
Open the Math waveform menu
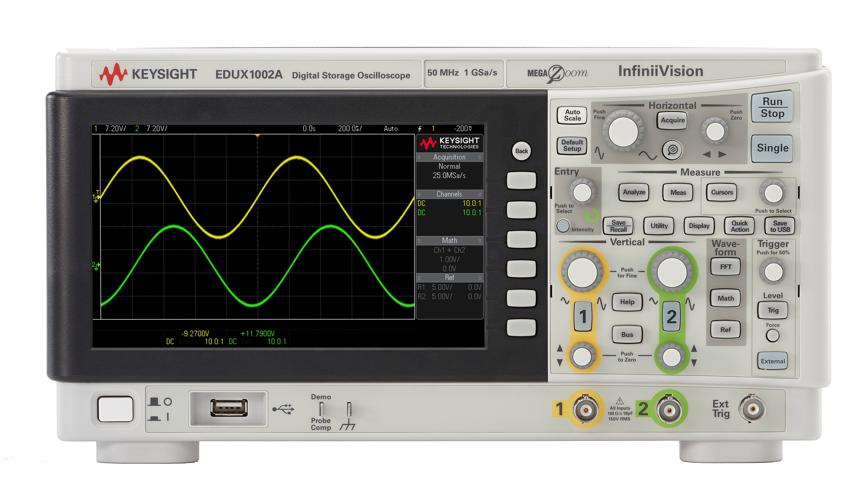tap(725, 299)
